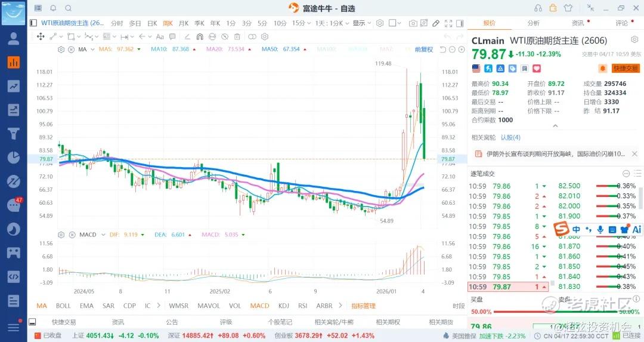Viewport: 644px width, 342px height.
Task: Open the pie chart sidebar icon
Action: (x=14, y=158)
